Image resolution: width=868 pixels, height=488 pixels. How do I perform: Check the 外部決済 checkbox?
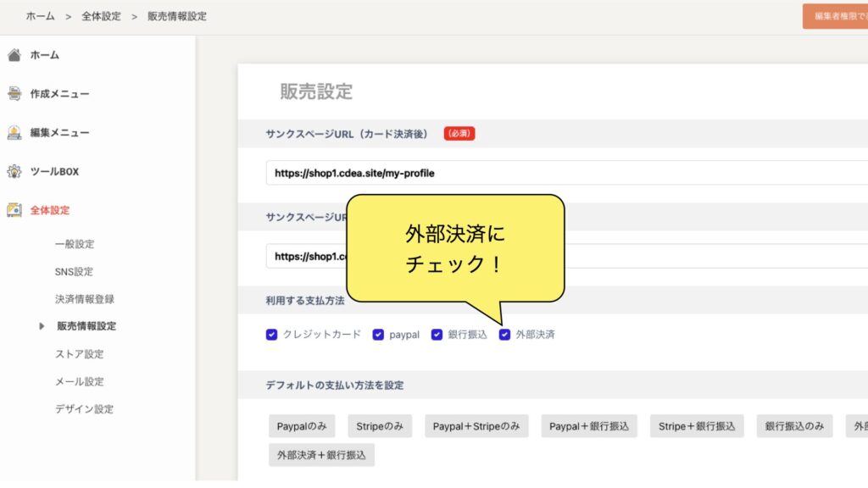click(x=504, y=335)
